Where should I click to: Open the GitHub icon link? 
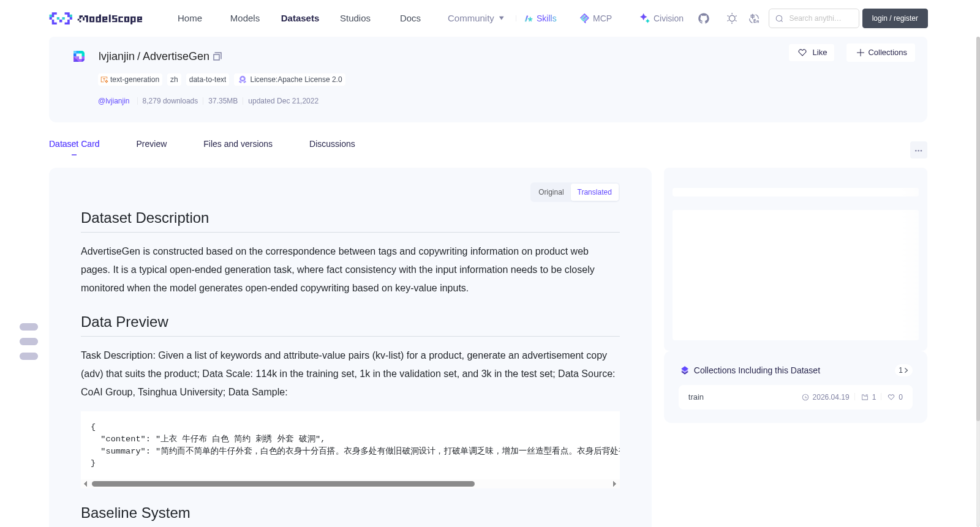(704, 18)
